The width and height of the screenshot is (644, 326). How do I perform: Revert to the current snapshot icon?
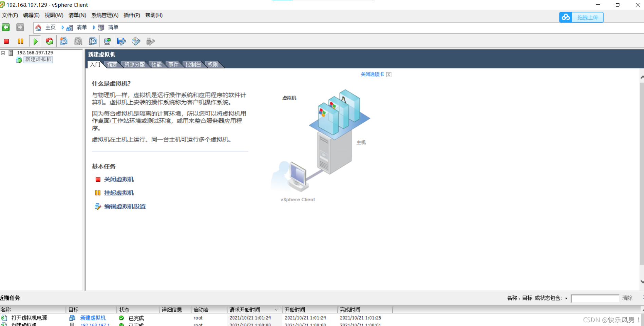tap(78, 41)
